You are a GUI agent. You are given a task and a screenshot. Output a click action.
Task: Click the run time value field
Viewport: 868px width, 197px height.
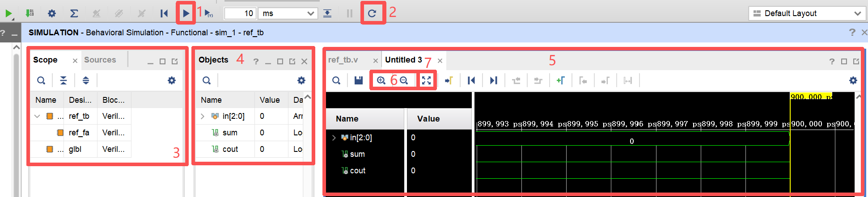coord(240,13)
